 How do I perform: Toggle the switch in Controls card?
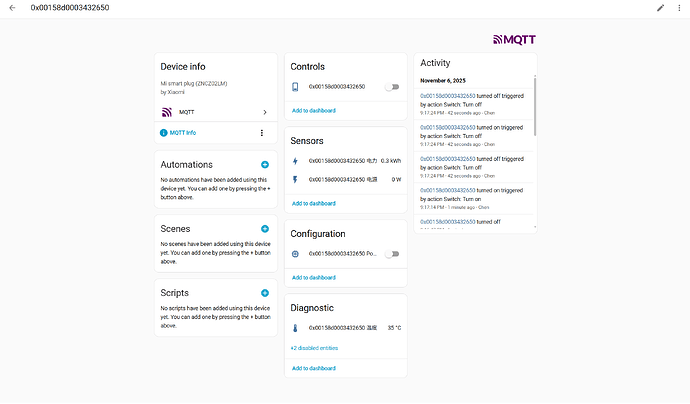391,87
